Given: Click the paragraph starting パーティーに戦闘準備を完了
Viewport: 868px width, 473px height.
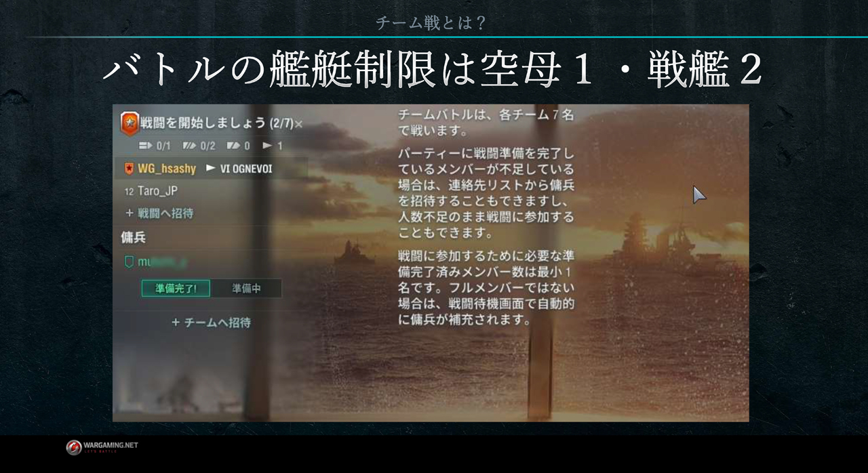Looking at the screenshot, I should coord(486,192).
